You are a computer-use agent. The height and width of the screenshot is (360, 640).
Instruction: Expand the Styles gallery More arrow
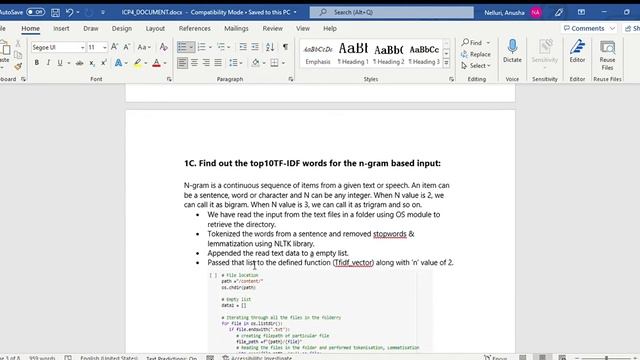[x=446, y=63]
